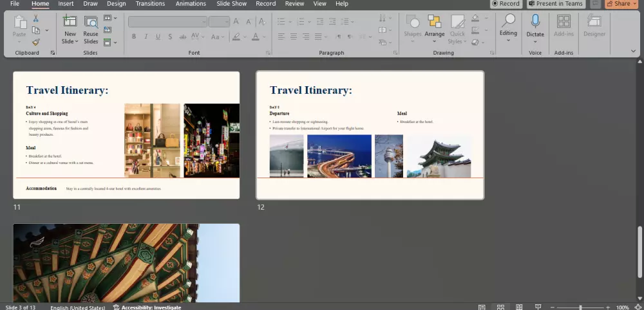Screen dimensions: 644x310
Task: Click the Share button
Action: point(619,4)
